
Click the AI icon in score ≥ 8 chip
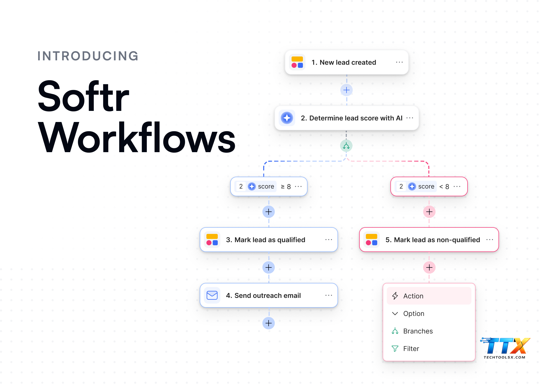[252, 186]
